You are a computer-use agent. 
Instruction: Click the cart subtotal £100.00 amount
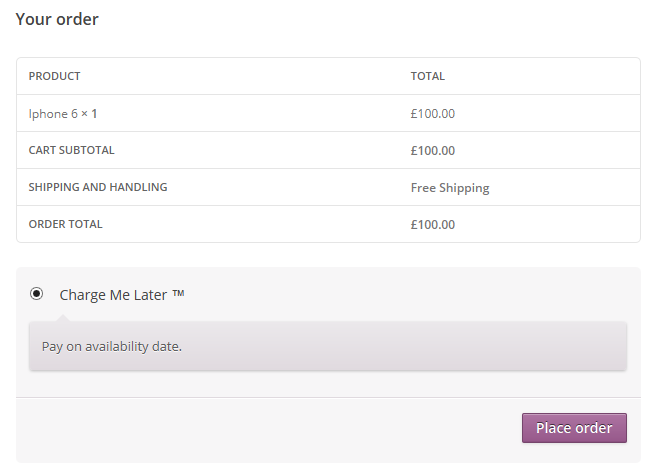(x=432, y=151)
